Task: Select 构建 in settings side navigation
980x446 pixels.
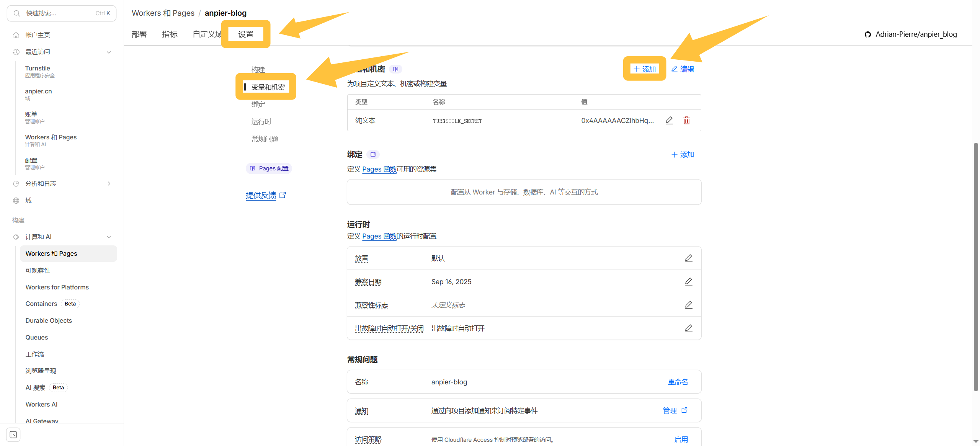Action: pyautogui.click(x=258, y=70)
